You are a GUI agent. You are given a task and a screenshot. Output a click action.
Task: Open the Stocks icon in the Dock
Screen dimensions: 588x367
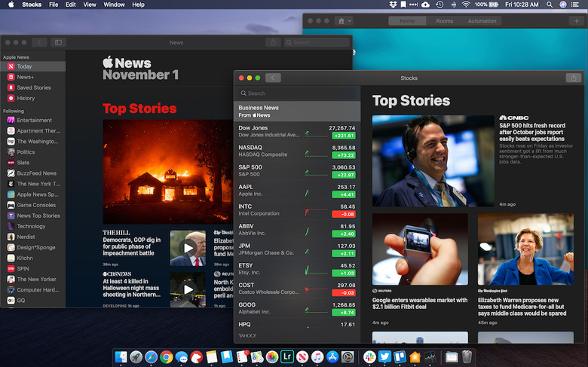(430, 356)
